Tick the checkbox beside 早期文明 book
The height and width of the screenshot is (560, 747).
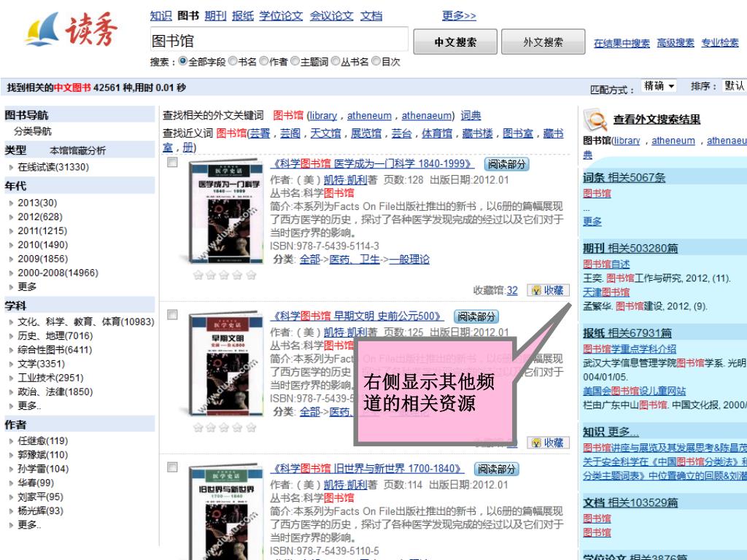tap(172, 315)
